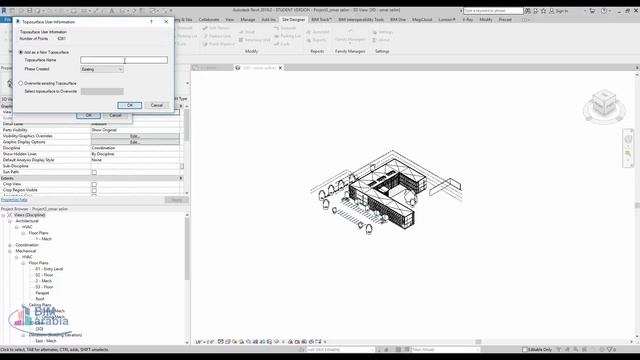Open the View ribbon tab
Viewport: 640px width, 360px height.
tap(230, 20)
